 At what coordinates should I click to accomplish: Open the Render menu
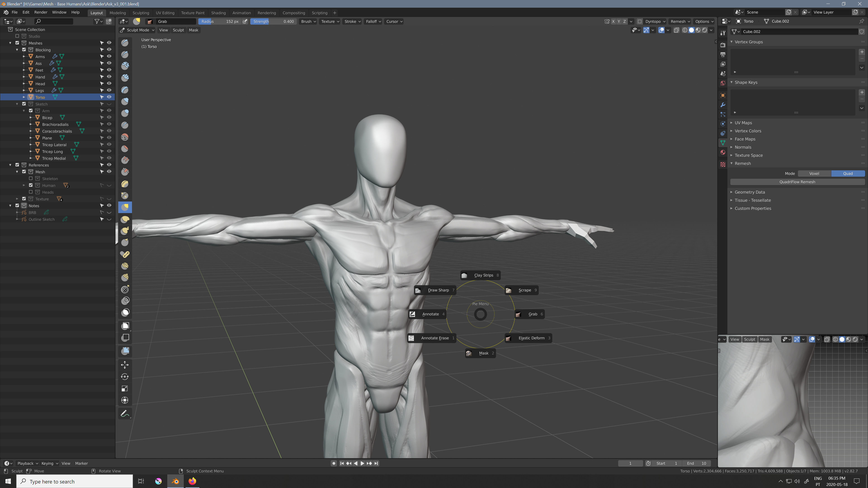(x=40, y=12)
